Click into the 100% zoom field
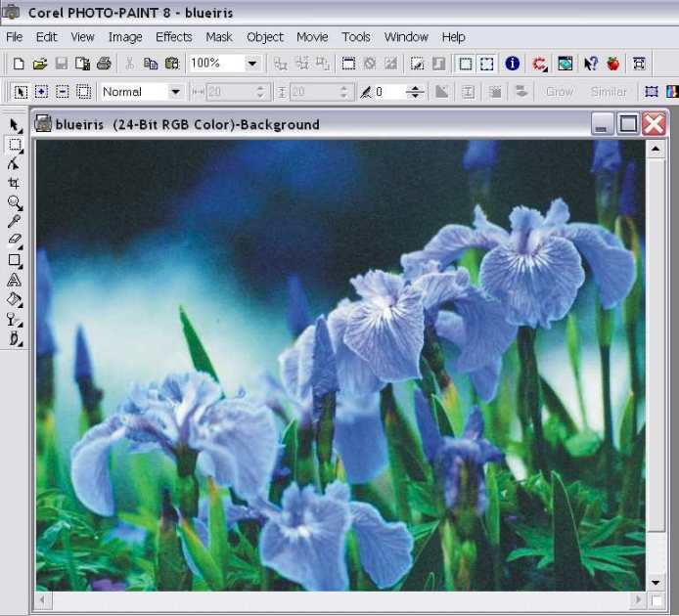This screenshot has width=679, height=616. [x=215, y=64]
